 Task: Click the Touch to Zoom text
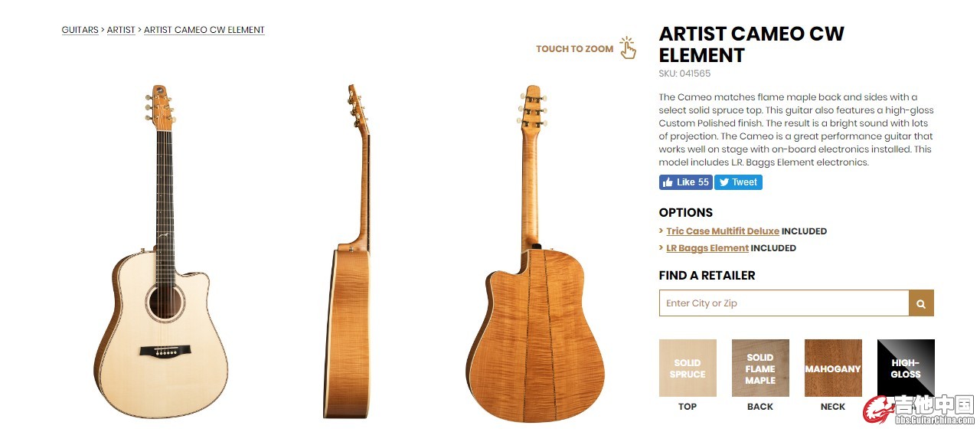pos(574,49)
